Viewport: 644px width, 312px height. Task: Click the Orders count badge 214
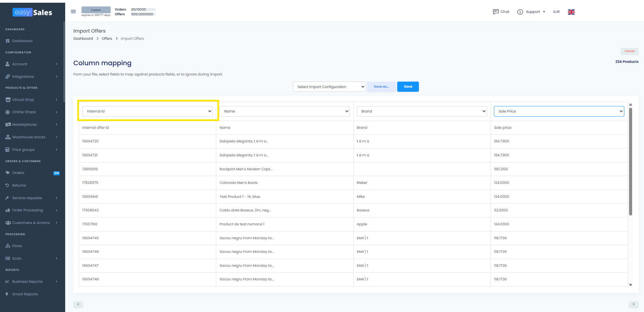point(56,173)
